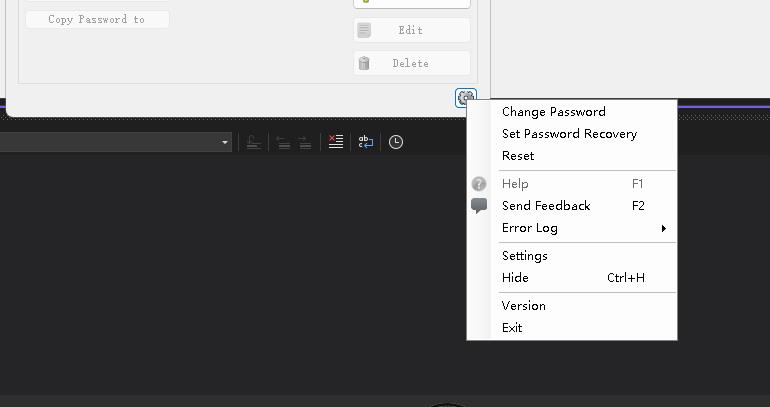Viewport: 770px width, 407px height.
Task: Click the increase indent toolbar icon
Action: (x=305, y=142)
